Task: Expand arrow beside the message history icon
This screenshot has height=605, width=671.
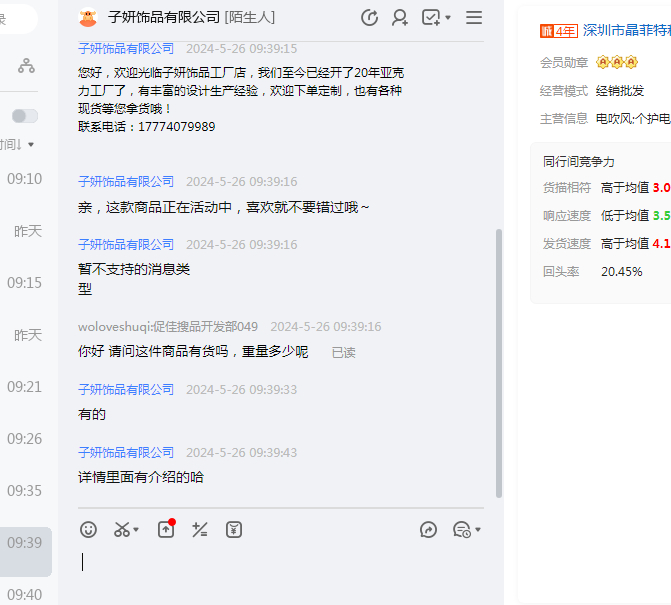Action: [478, 530]
